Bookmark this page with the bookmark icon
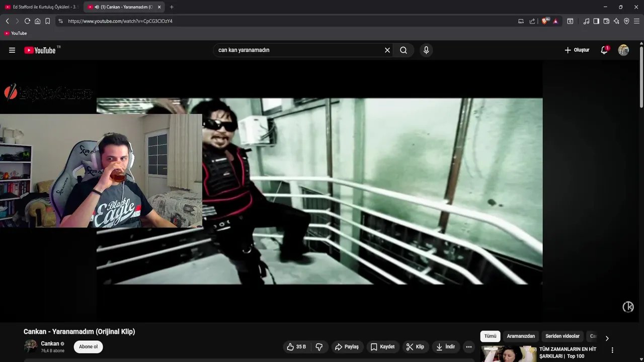The width and height of the screenshot is (644, 362). coord(47,21)
